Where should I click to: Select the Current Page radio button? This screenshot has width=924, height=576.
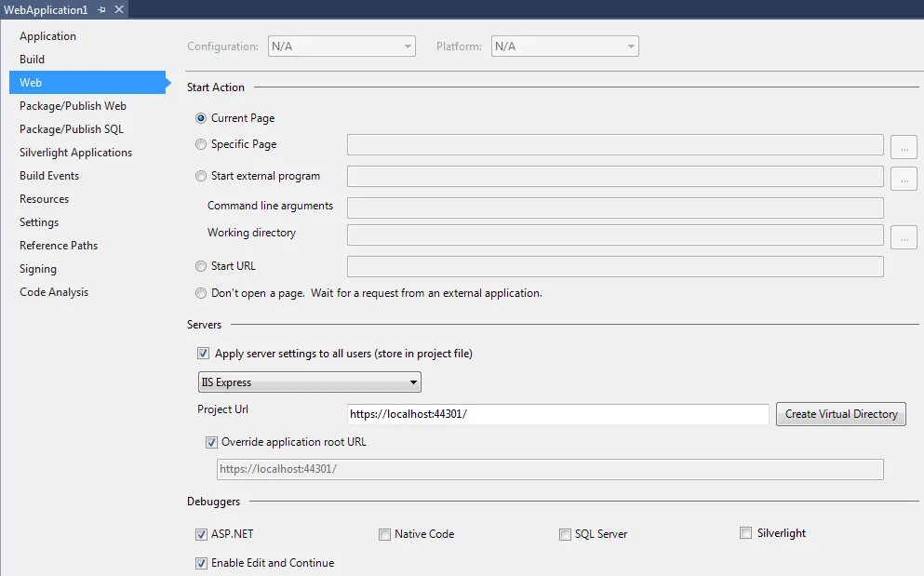tap(201, 118)
